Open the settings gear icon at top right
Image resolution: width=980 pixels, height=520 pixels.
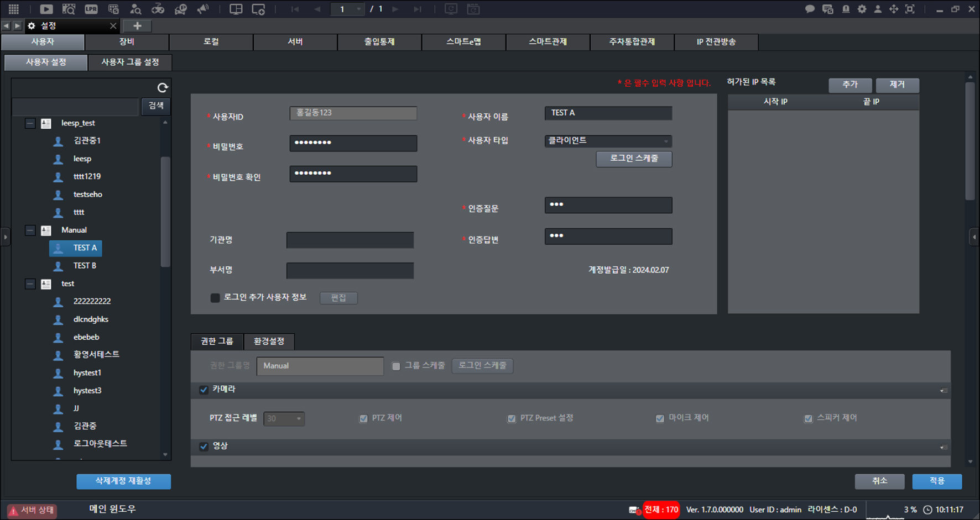pyautogui.click(x=862, y=9)
